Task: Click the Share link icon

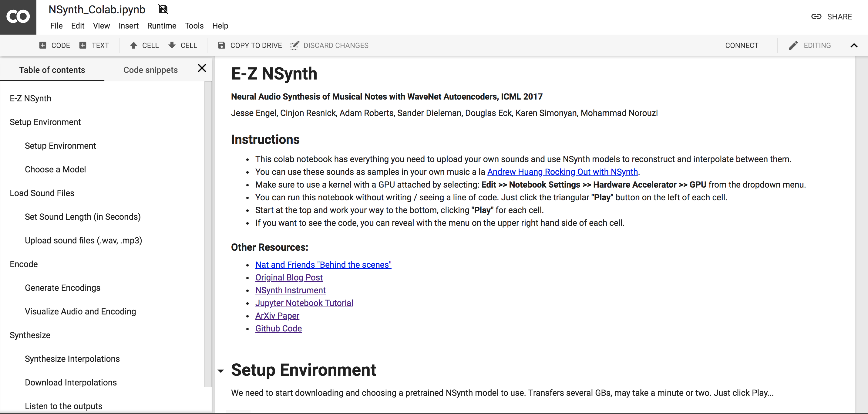Action: point(816,16)
